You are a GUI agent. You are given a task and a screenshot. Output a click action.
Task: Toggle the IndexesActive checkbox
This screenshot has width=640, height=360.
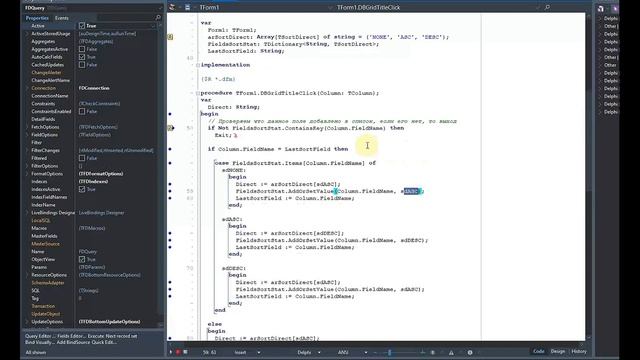82,189
